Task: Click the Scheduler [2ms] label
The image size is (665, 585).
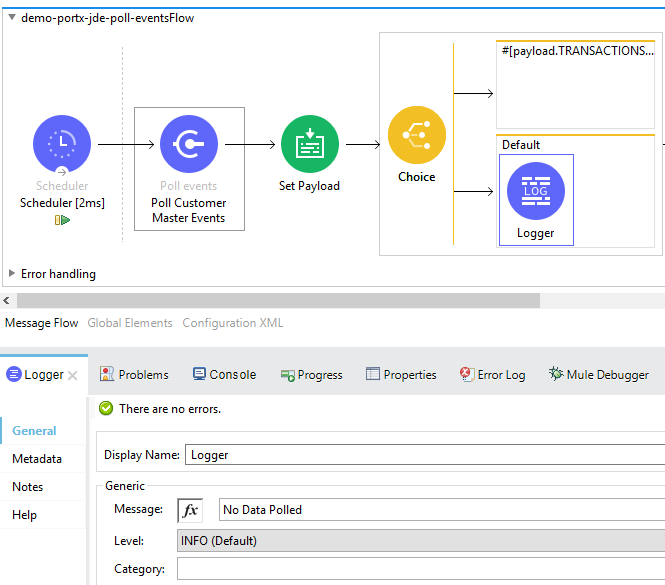Action: pyautogui.click(x=62, y=203)
